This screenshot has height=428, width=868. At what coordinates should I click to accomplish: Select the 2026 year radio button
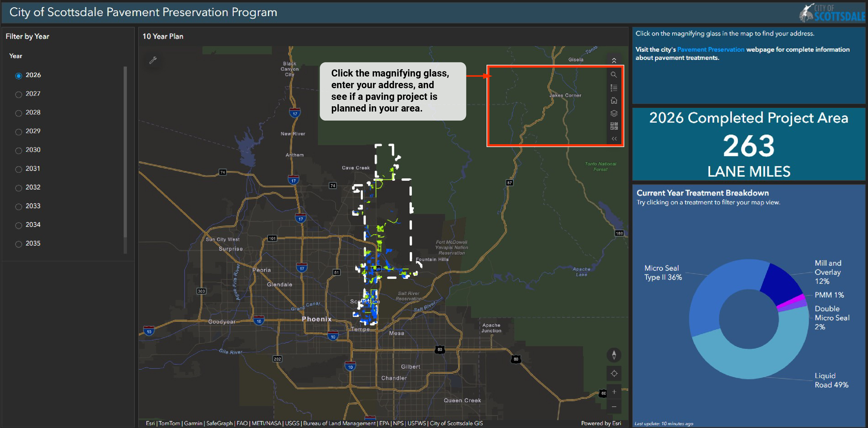pos(19,76)
